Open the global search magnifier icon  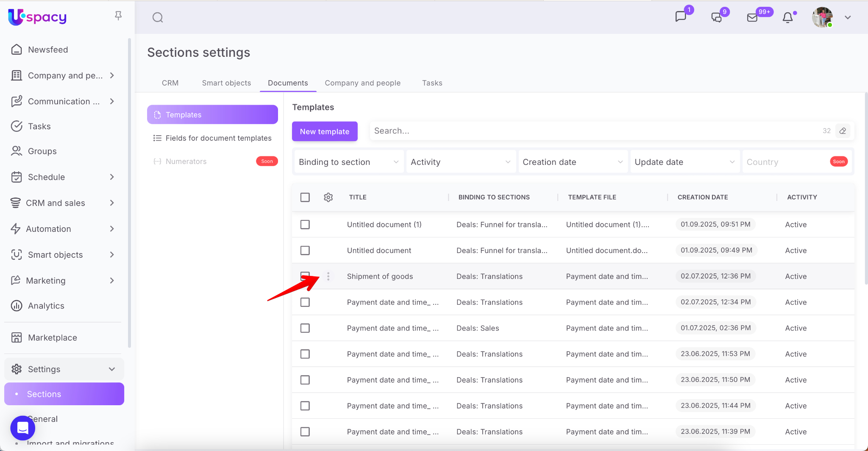(158, 17)
